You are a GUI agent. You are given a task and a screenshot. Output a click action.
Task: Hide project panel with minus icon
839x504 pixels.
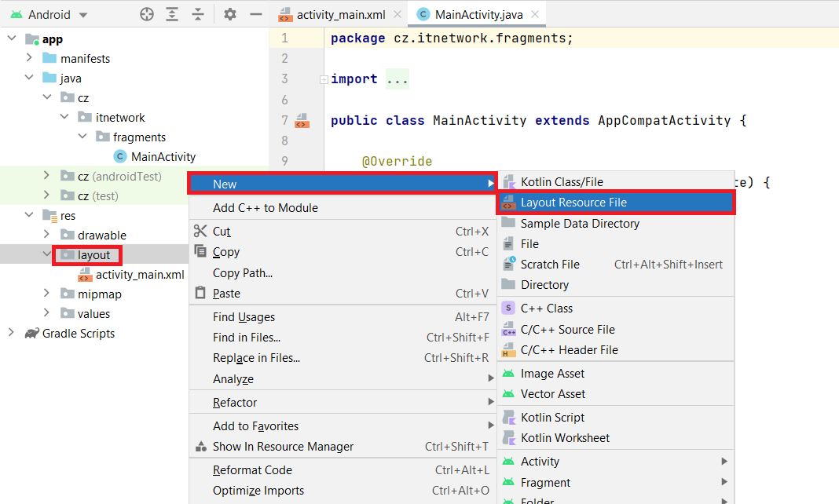tap(255, 14)
